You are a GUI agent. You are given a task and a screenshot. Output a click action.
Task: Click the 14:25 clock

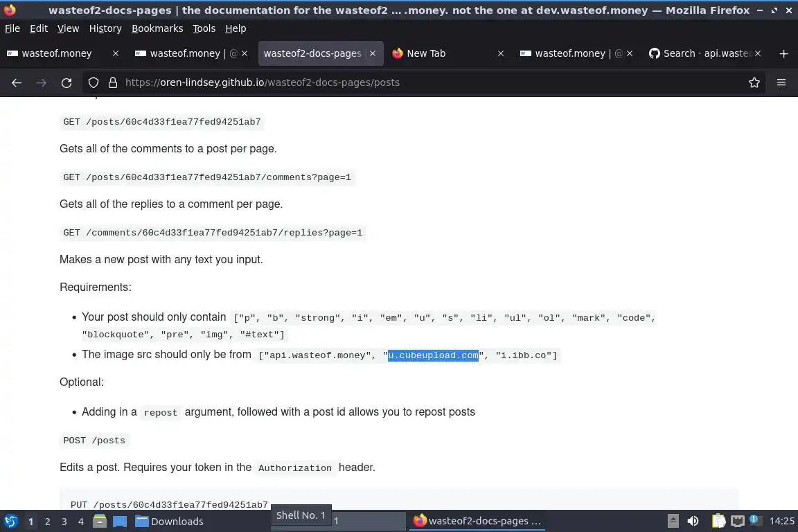coord(781,521)
